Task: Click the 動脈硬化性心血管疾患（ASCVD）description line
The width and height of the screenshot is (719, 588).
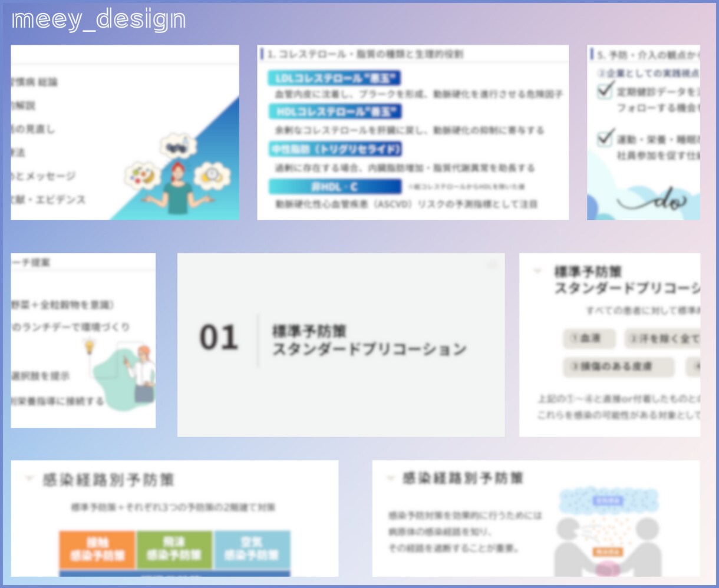Action: point(407,204)
